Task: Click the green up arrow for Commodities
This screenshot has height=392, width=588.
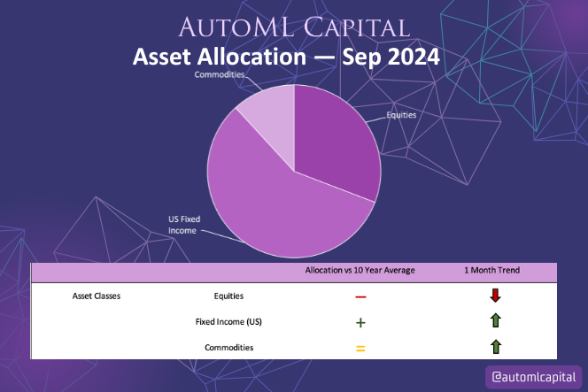Action: point(495,348)
